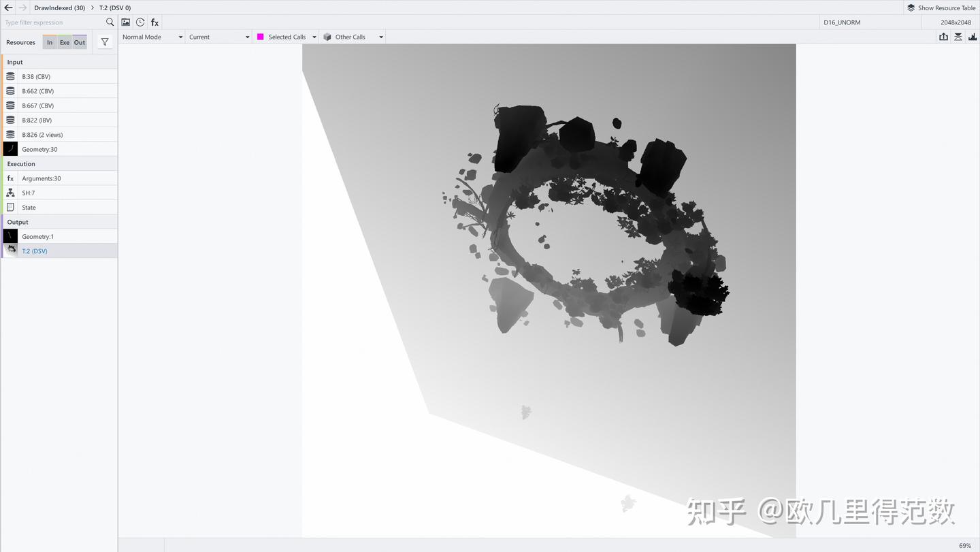
Task: Click the forward navigation arrow
Action: [x=22, y=7]
